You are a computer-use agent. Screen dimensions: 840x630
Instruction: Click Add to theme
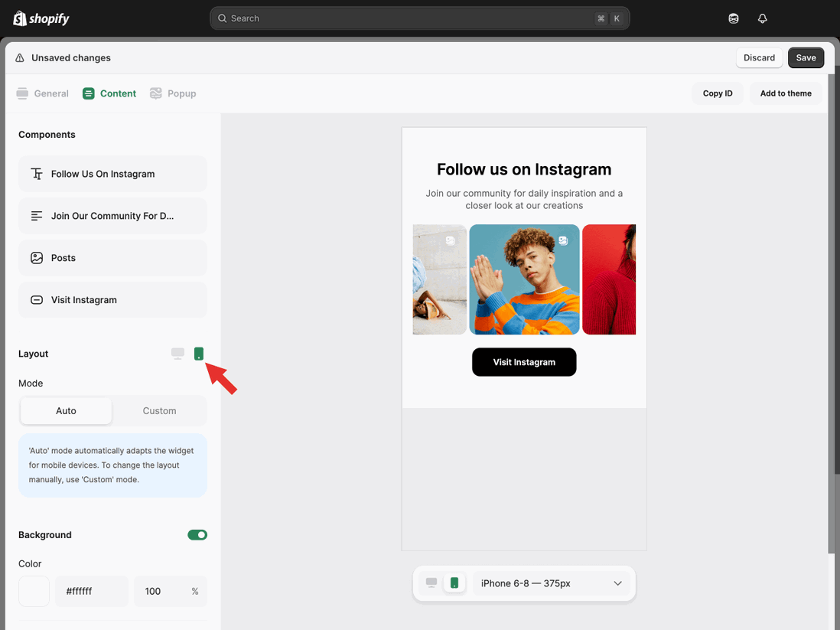[786, 93]
